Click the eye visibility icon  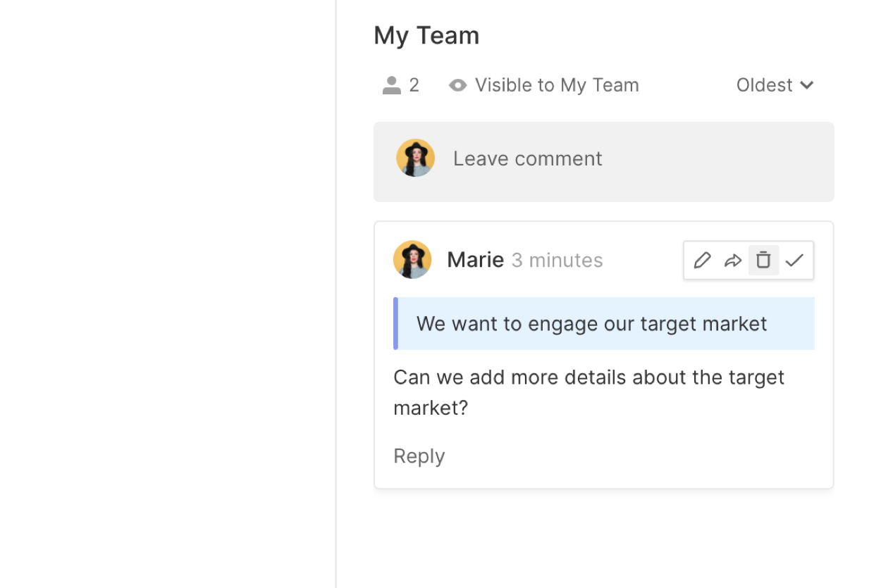tap(457, 85)
